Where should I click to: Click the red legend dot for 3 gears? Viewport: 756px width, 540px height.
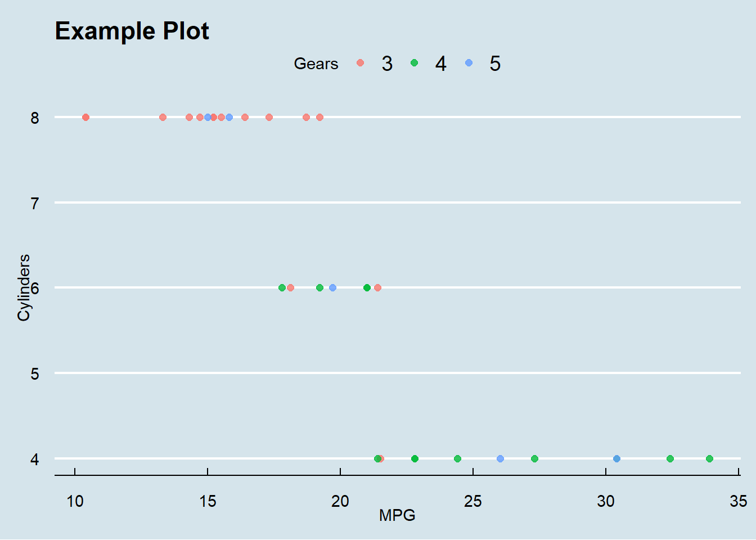tap(361, 63)
